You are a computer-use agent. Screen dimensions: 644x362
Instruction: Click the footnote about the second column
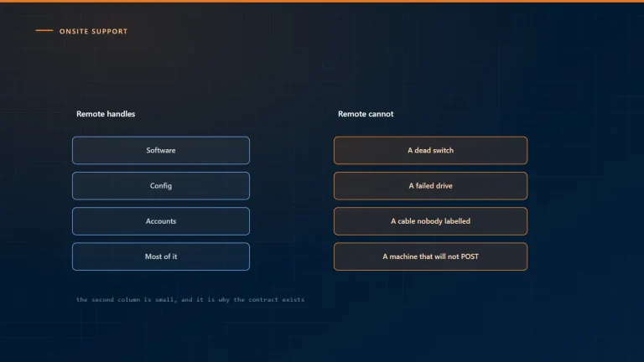pos(190,300)
